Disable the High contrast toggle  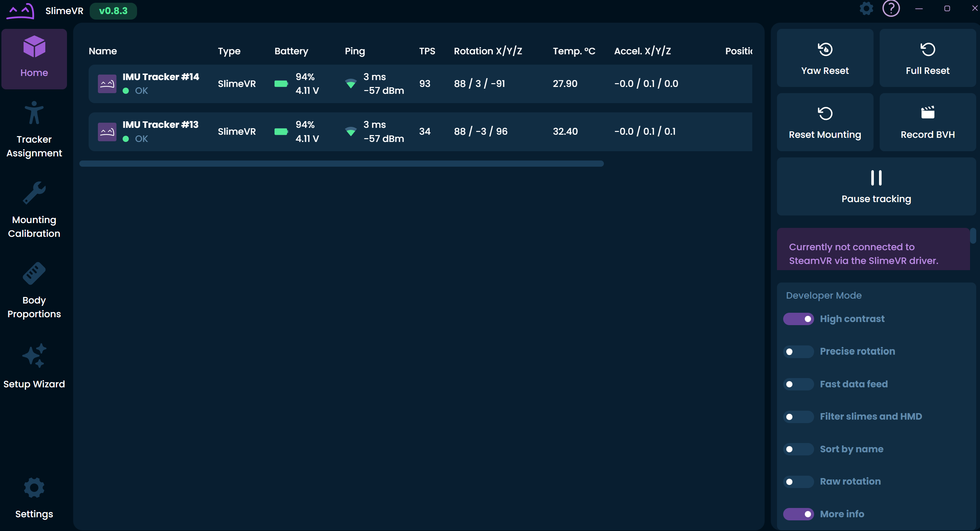pyautogui.click(x=798, y=319)
